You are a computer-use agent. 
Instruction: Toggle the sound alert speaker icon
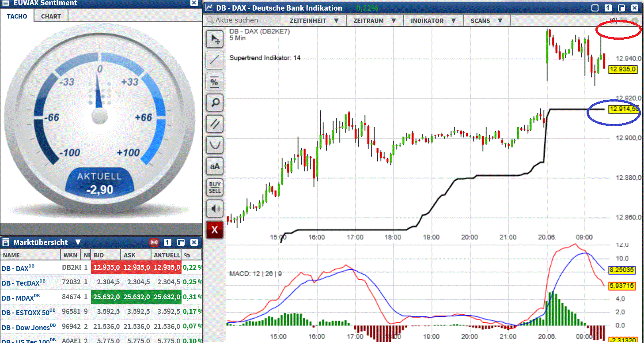[x=214, y=208]
